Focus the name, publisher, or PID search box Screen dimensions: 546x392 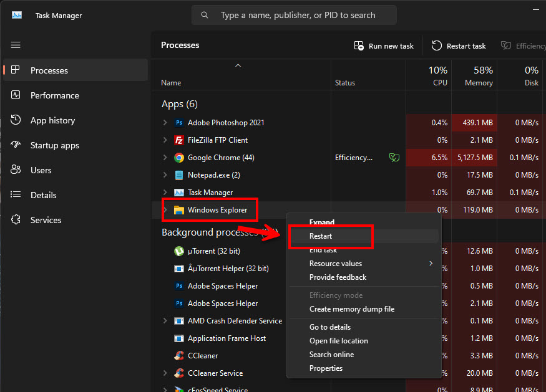coord(294,16)
